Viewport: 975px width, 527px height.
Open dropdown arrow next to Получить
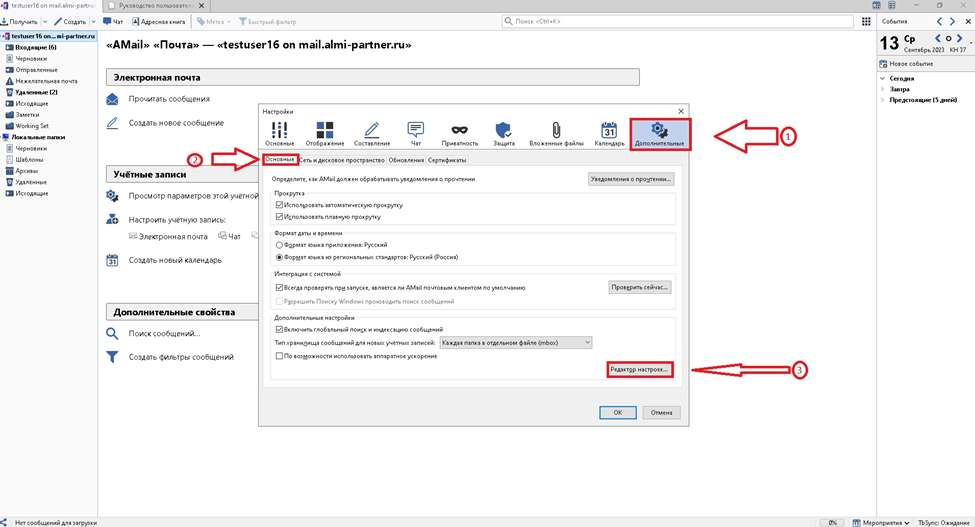pyautogui.click(x=44, y=22)
